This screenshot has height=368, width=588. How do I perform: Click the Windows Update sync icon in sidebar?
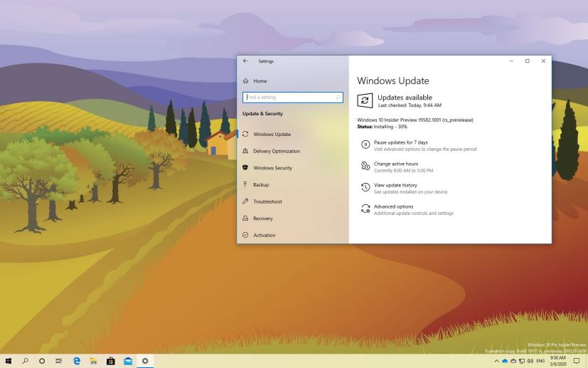click(x=245, y=134)
